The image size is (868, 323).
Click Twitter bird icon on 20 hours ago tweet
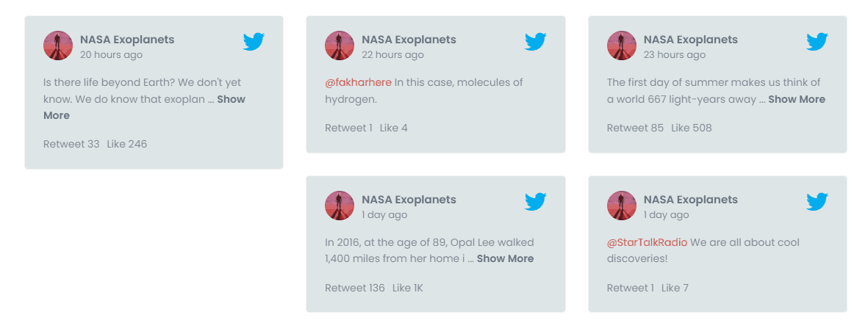click(254, 42)
